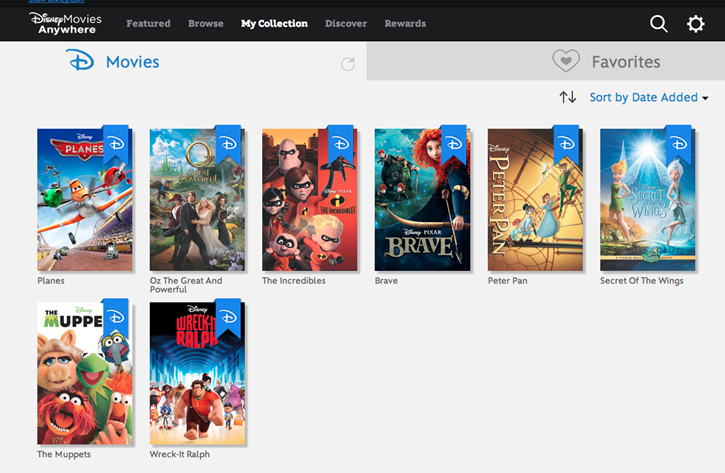The height and width of the screenshot is (473, 725).
Task: Open the Wreck-It Ralph poster
Action: pos(196,374)
